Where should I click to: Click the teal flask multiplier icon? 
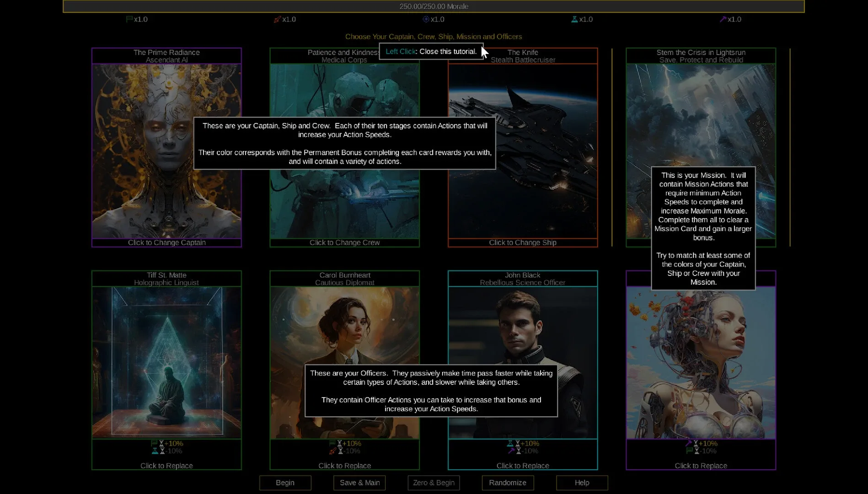[x=574, y=19]
